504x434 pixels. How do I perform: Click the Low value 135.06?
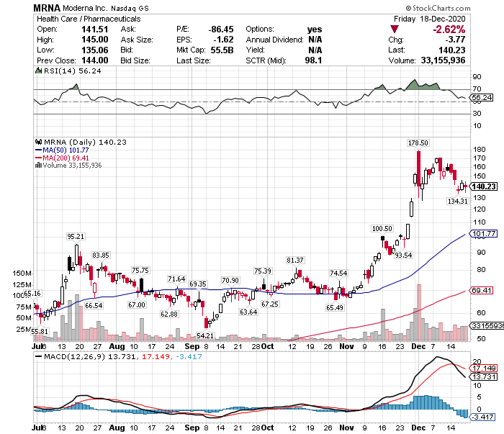(95, 50)
